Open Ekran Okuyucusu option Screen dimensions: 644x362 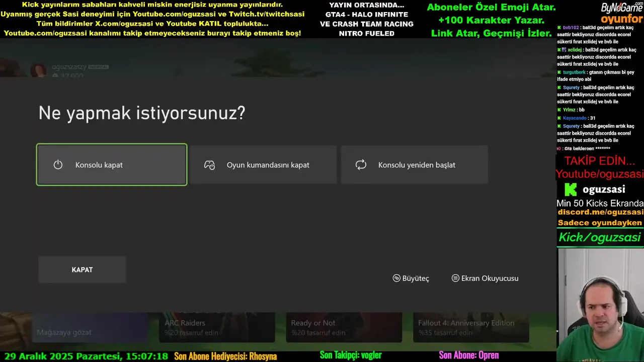[x=485, y=278]
